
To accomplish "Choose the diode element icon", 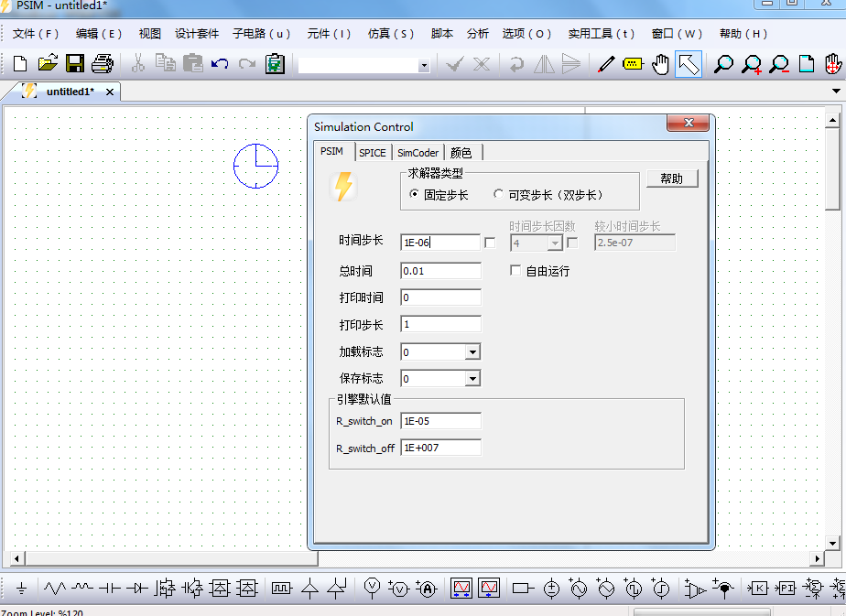I will [x=137, y=589].
